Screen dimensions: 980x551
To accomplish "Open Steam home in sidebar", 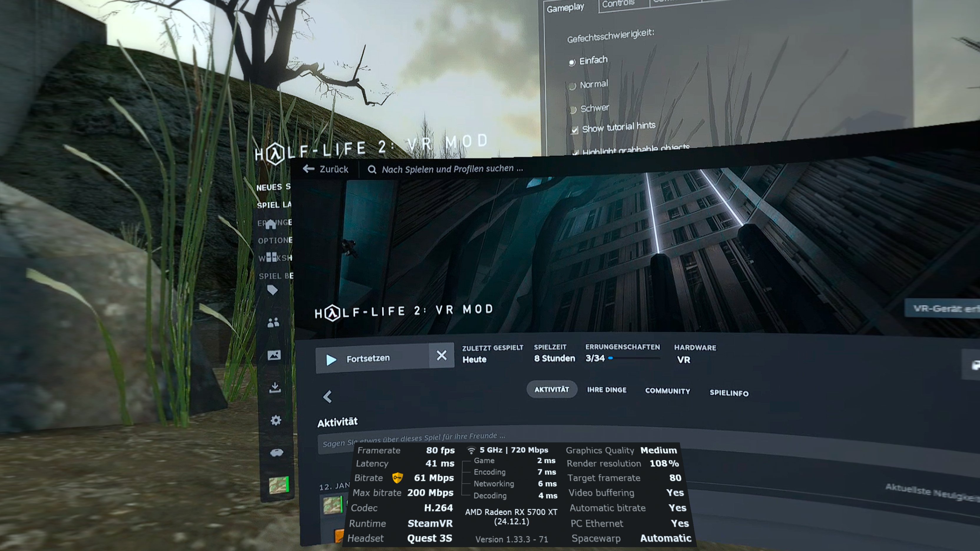I will tap(271, 224).
